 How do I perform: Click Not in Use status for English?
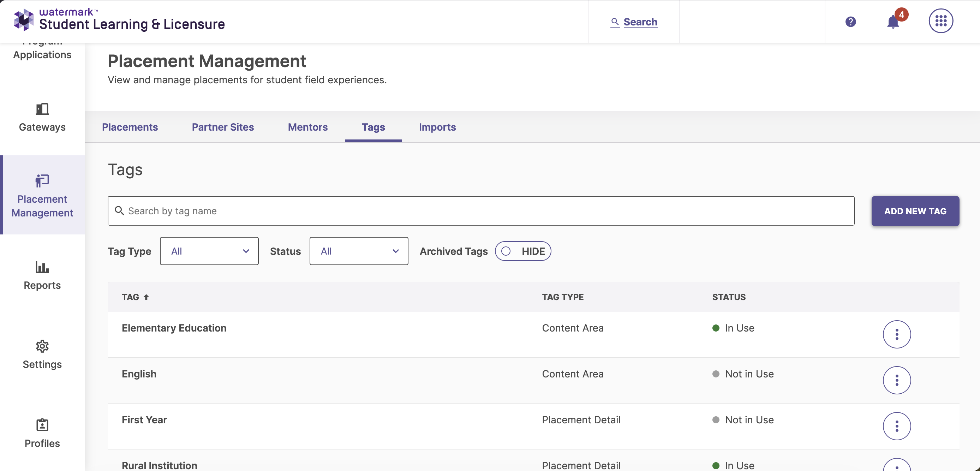(x=743, y=374)
